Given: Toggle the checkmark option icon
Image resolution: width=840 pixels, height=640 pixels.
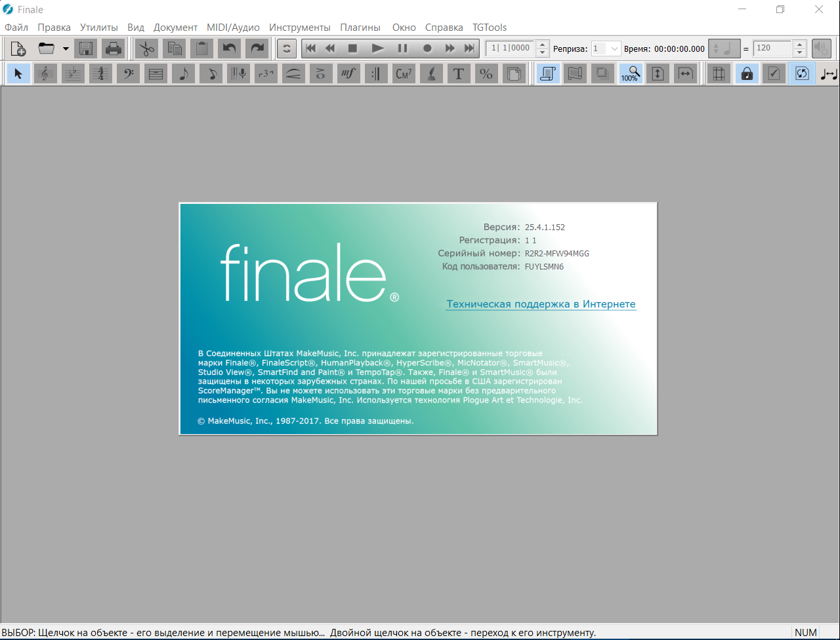Looking at the screenshot, I should (774, 74).
